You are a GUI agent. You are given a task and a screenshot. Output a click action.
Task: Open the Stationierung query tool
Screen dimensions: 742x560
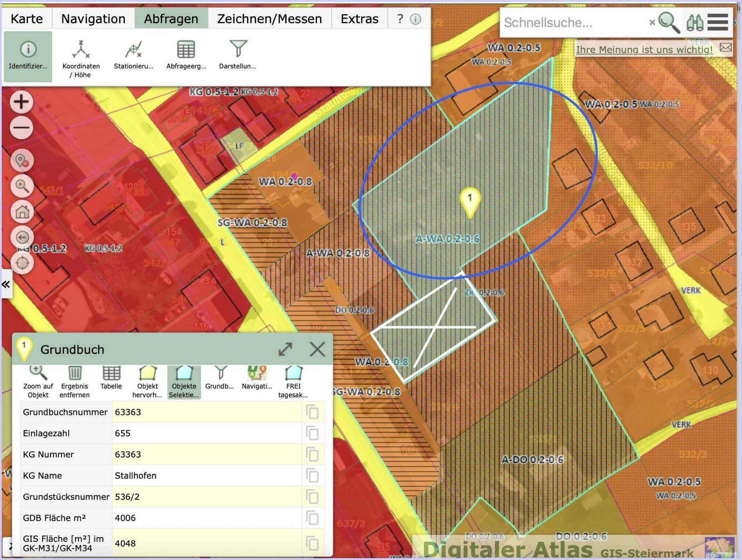coord(133,55)
